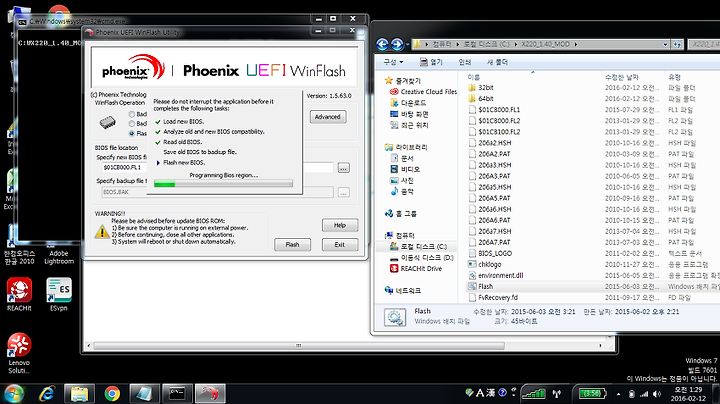Select the environment.dll file
The height and width of the screenshot is (404, 720).
[x=501, y=275]
